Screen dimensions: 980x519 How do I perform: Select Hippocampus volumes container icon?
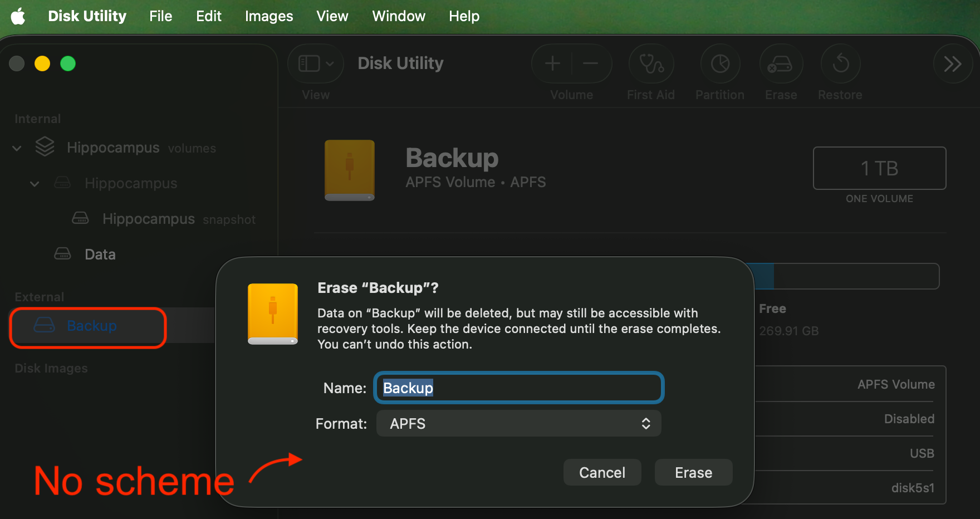point(45,147)
